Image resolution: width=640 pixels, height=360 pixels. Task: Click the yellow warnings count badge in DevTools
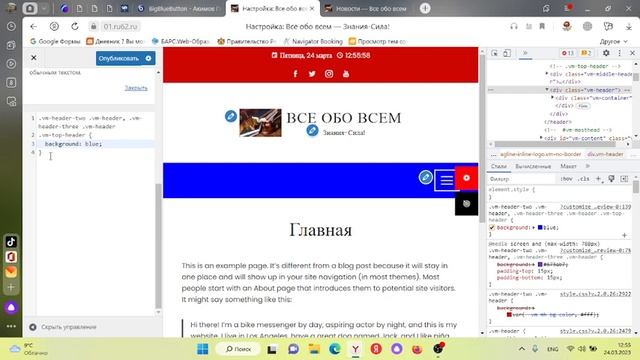(587, 53)
